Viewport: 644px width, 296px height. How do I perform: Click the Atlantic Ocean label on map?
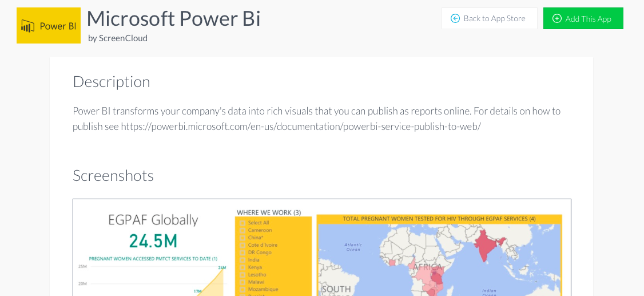(x=353, y=247)
